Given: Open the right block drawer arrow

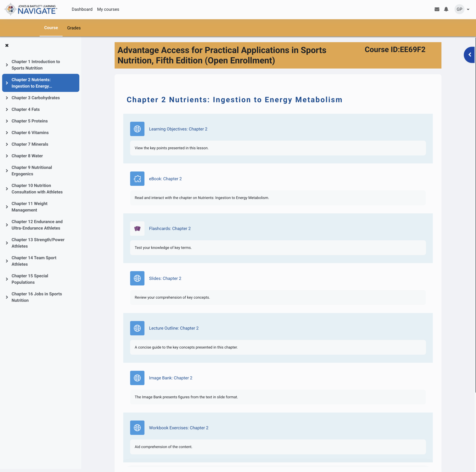Looking at the screenshot, I should point(470,55).
